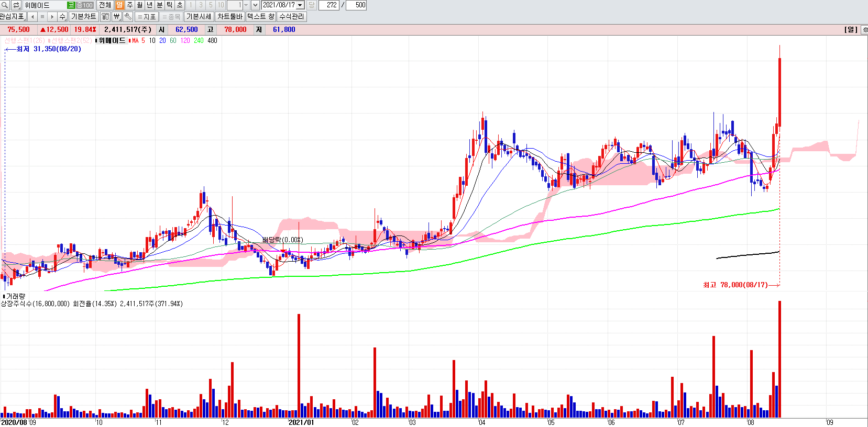Click the 위메이드 series legend label
The width and height of the screenshot is (868, 427).
click(x=112, y=40)
